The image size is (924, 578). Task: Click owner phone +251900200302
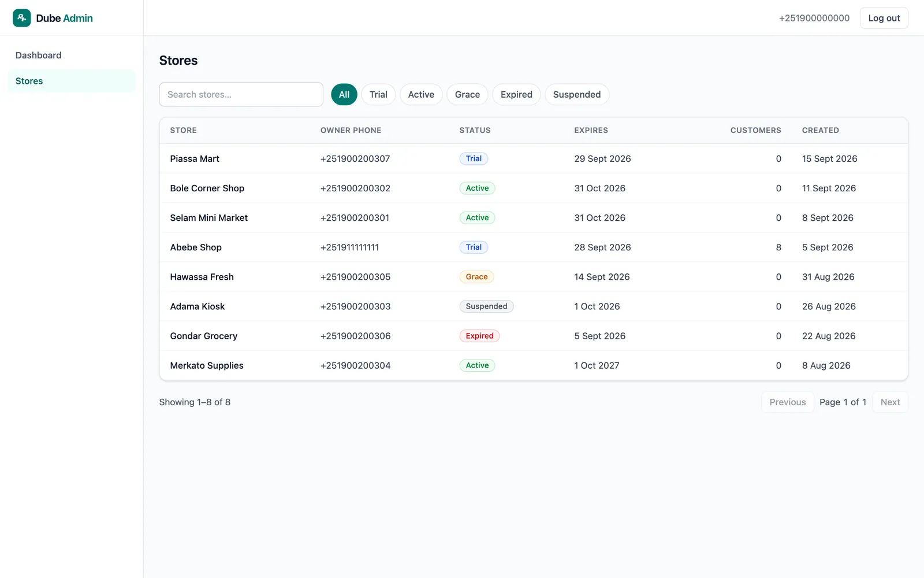[x=355, y=188]
